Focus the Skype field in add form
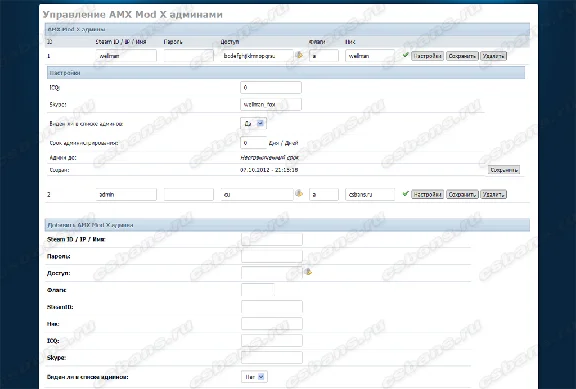The image size is (576, 389). click(272, 357)
